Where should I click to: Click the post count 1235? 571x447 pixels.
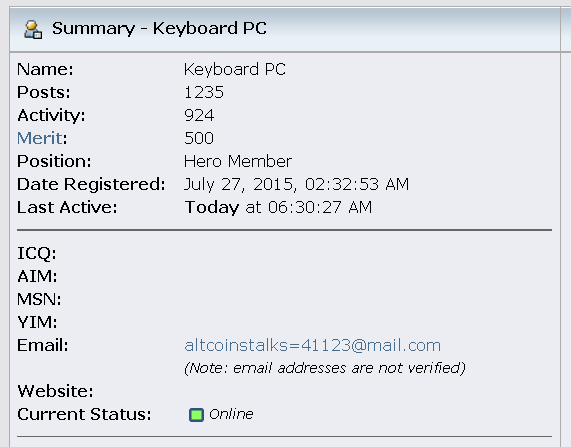coord(204,92)
